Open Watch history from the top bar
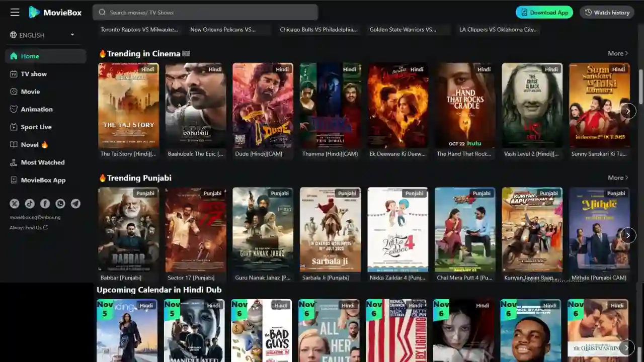Screen dimensions: 644x362 (x=607, y=12)
